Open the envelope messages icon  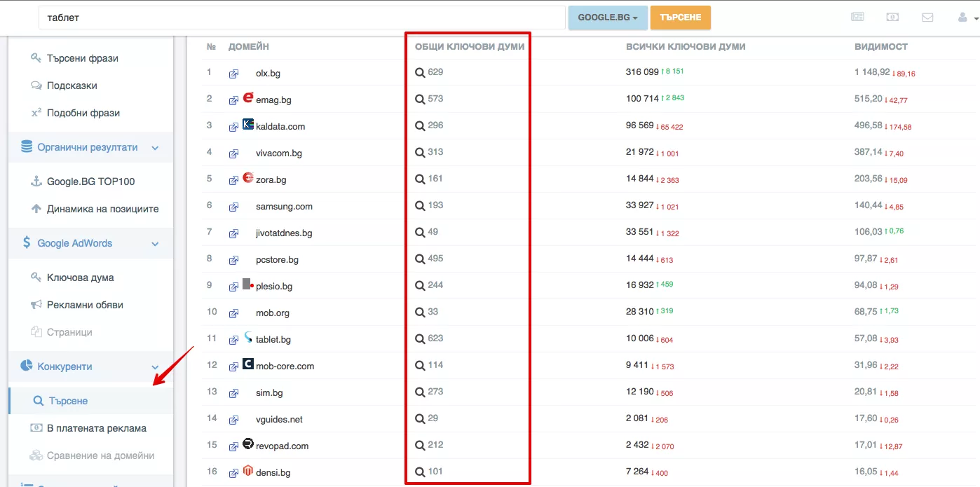click(927, 18)
